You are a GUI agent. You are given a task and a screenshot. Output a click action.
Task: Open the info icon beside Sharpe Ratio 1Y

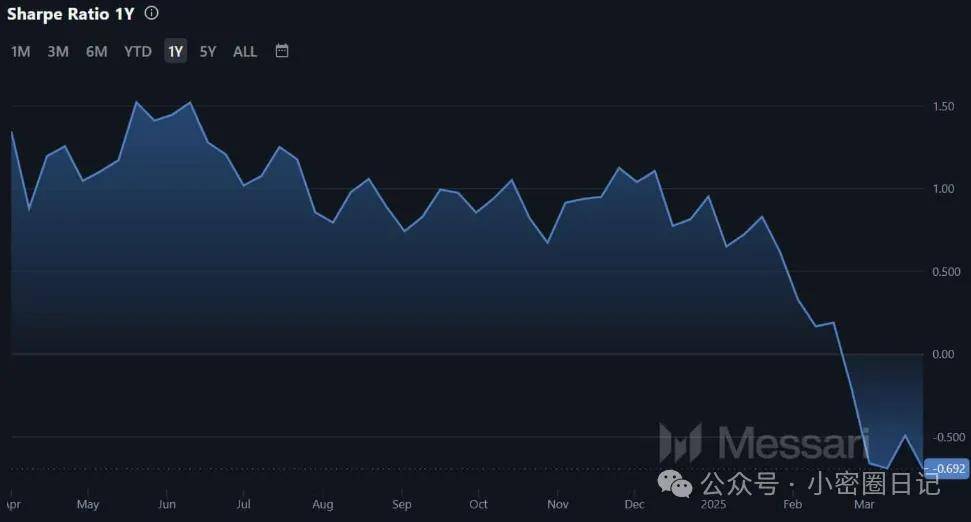[x=151, y=13]
